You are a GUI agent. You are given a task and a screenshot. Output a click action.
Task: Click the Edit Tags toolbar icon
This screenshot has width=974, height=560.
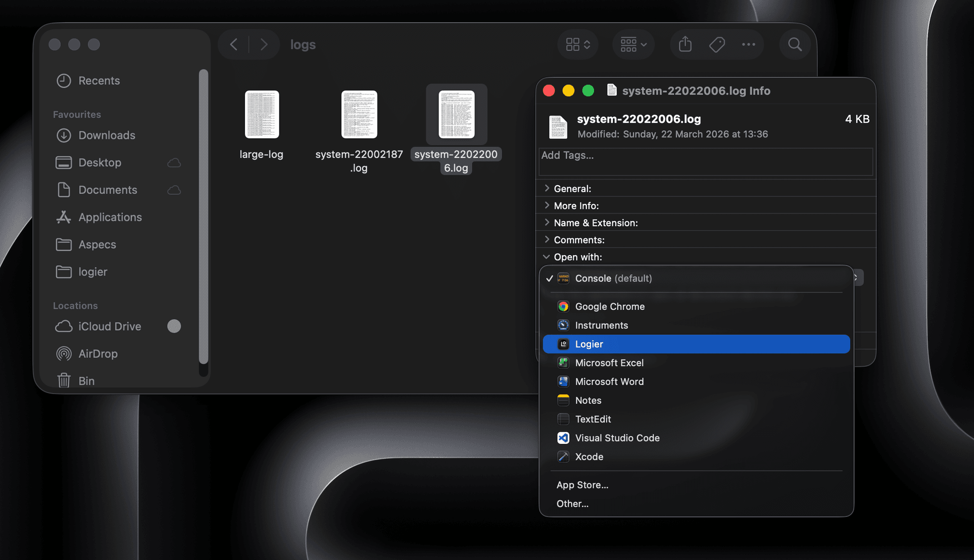click(717, 45)
